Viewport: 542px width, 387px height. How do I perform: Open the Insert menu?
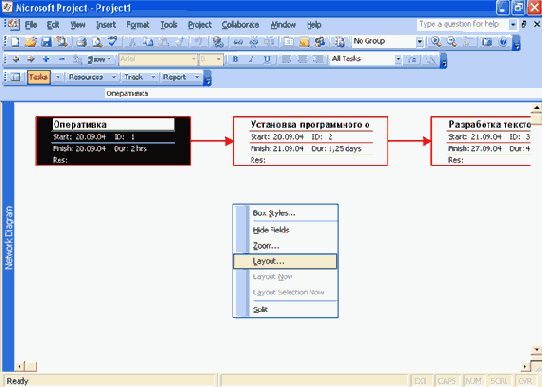(x=106, y=25)
